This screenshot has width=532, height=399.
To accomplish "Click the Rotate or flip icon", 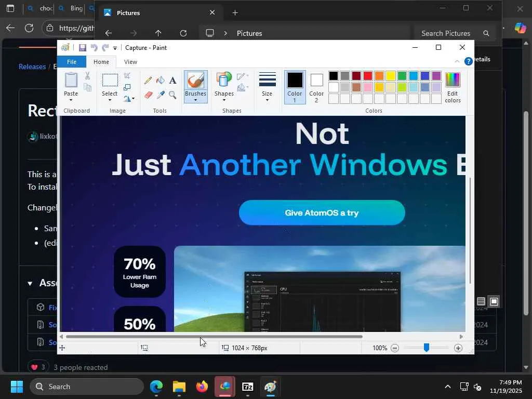I will [x=129, y=99].
